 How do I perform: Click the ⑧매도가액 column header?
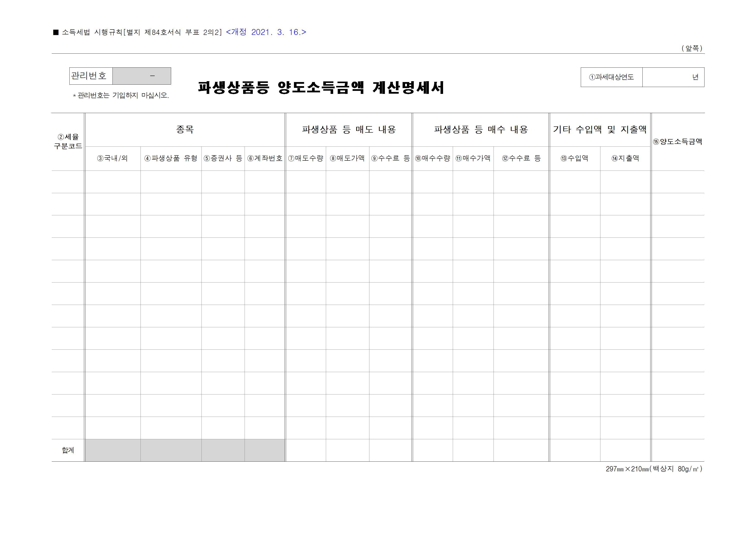pyautogui.click(x=347, y=158)
